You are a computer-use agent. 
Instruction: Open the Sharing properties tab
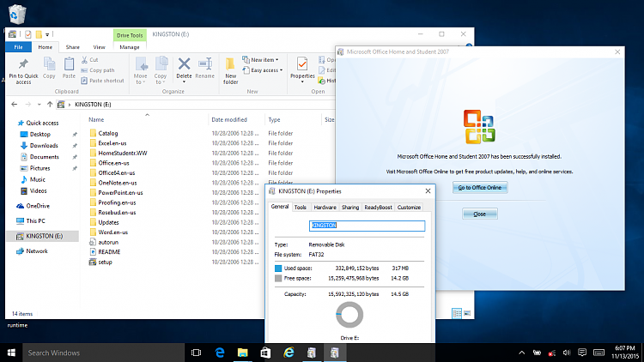(350, 208)
